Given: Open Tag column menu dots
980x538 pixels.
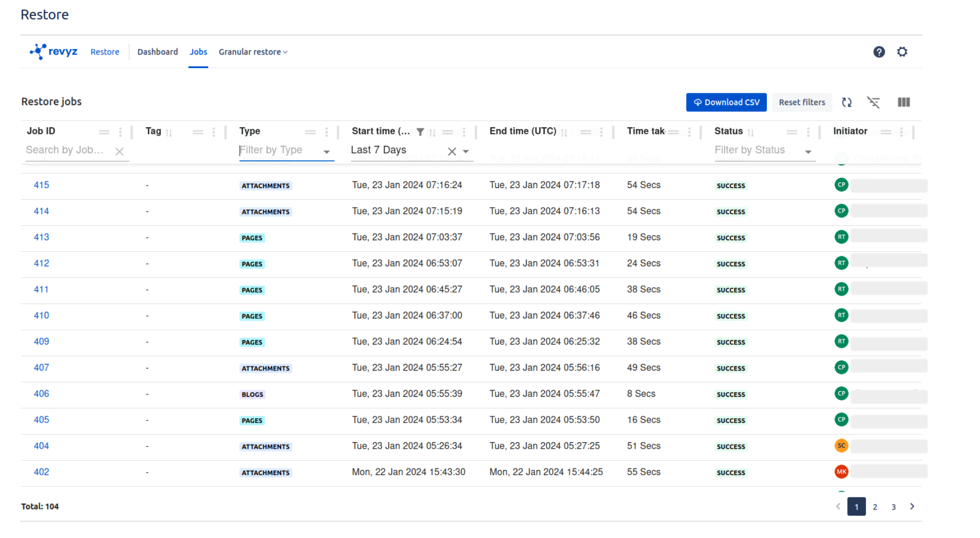Looking at the screenshot, I should point(214,132).
